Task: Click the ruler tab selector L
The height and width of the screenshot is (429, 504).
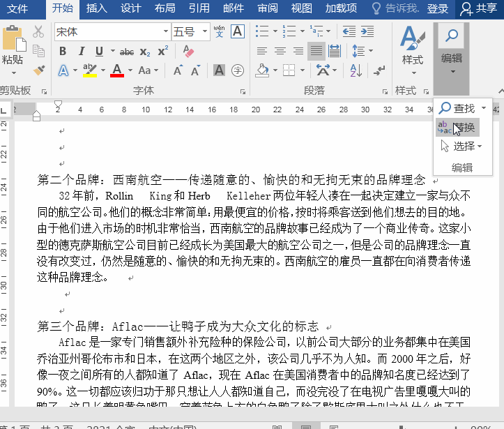Action: (x=4, y=110)
